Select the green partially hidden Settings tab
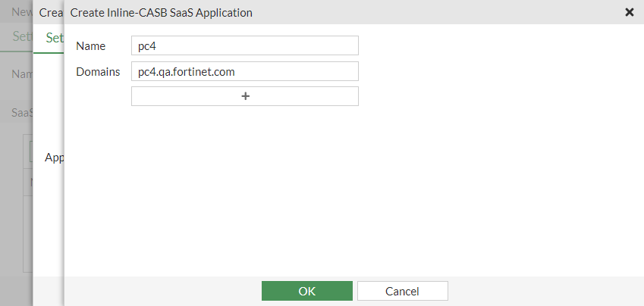Screen dimensions: 644x306 point(53,38)
